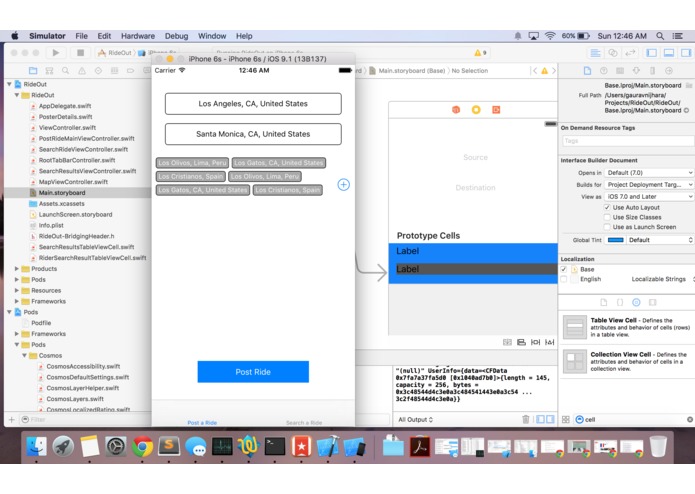Open the File inspector icon
The width and height of the screenshot is (695, 494).
pos(587,70)
